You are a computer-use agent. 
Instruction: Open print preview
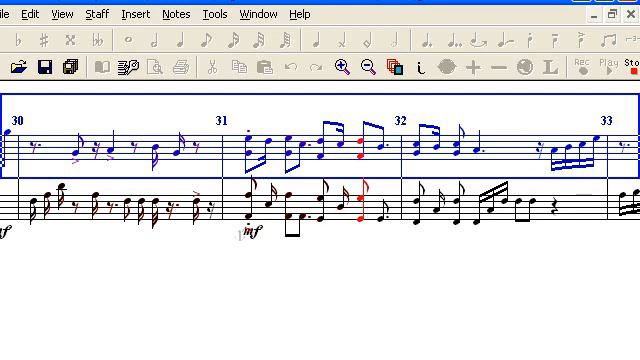click(155, 67)
